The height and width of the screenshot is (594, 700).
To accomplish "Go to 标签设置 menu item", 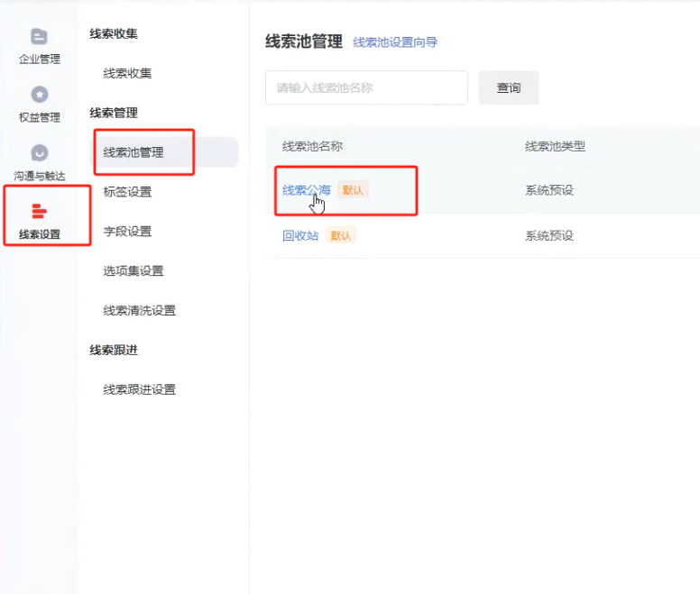I will point(127,192).
